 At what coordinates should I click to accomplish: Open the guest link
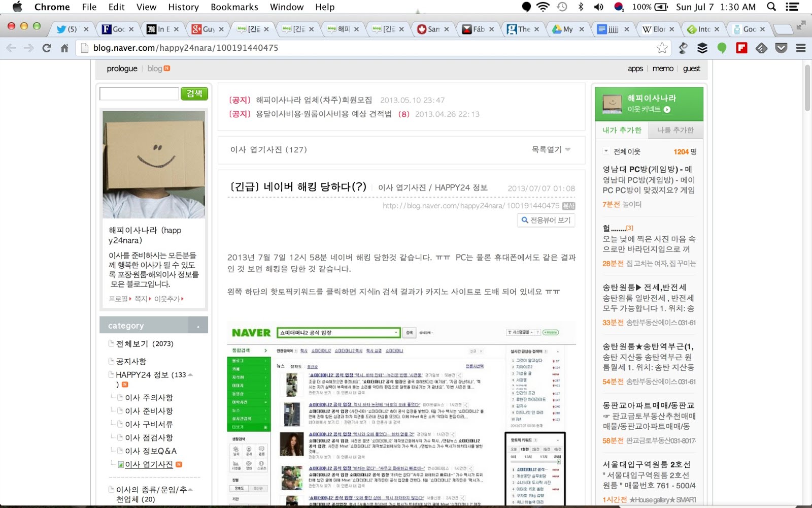tap(691, 69)
